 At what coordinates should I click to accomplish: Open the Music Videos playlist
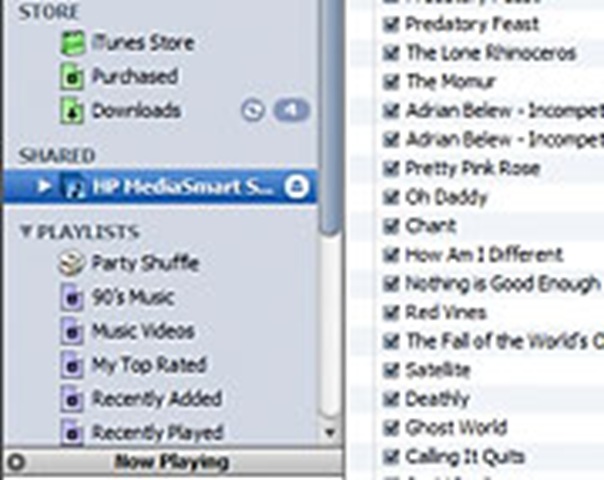click(143, 332)
